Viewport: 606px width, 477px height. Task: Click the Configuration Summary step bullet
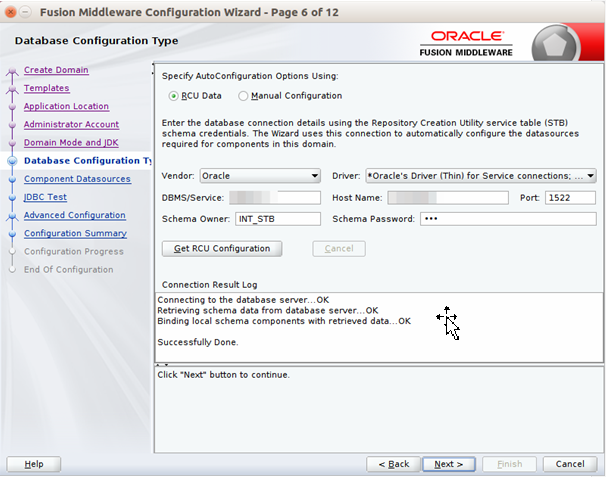click(12, 233)
